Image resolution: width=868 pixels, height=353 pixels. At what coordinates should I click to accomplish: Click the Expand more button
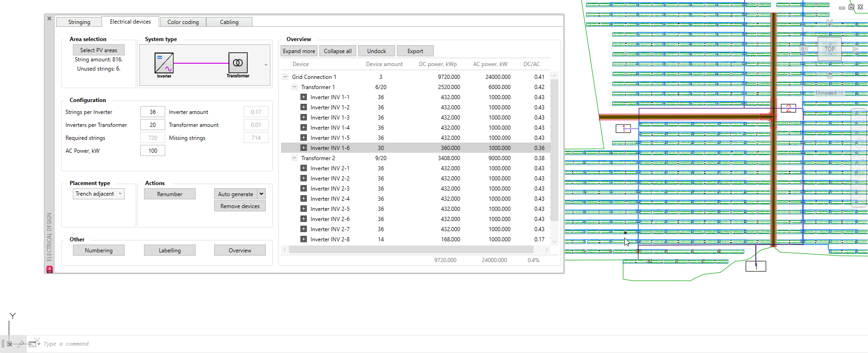(x=299, y=51)
